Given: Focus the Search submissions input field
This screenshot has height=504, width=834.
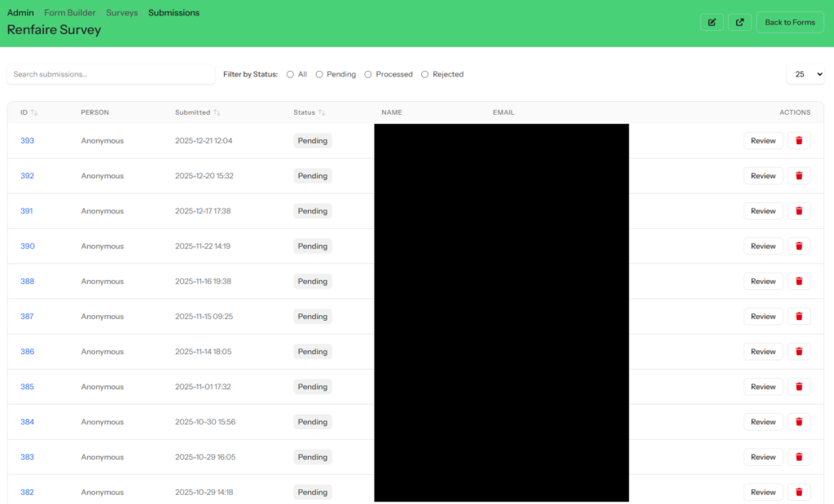Looking at the screenshot, I should (111, 74).
